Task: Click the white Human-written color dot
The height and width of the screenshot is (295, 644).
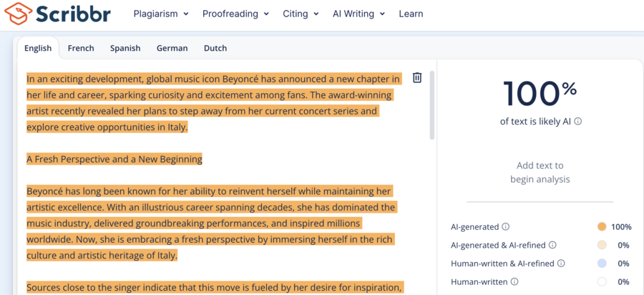Action: click(x=602, y=282)
